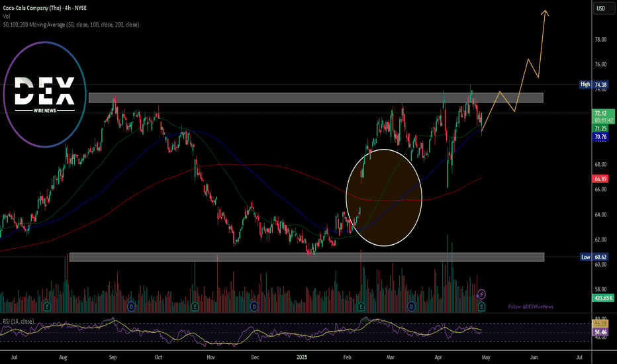Open the USD currency selector

click(604, 8)
